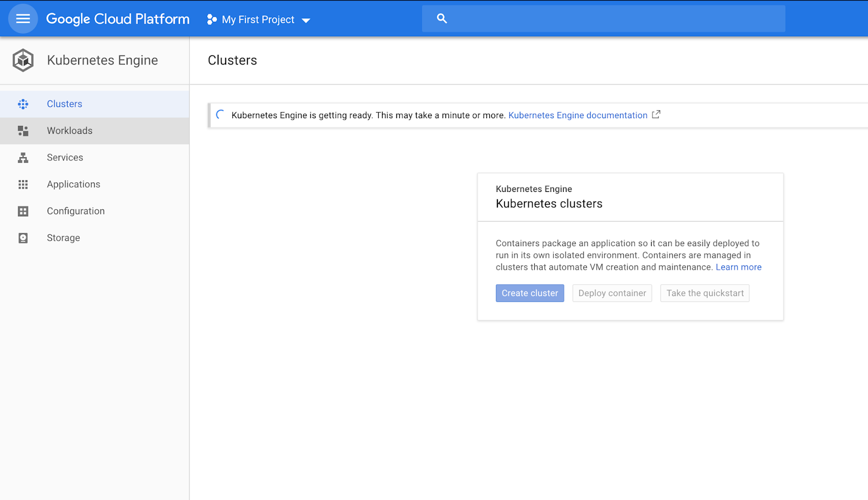Image resolution: width=868 pixels, height=500 pixels.
Task: Click the loading spinner in the notice
Action: (x=220, y=114)
